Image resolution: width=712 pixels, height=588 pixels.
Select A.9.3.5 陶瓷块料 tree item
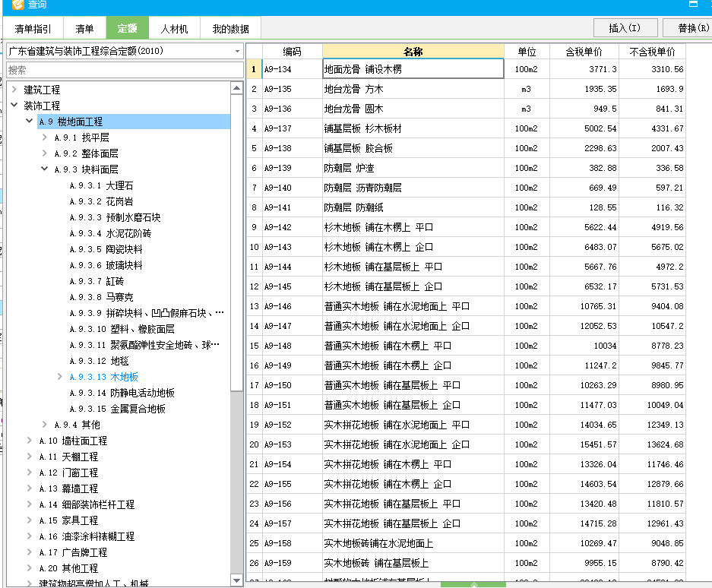coord(106,249)
